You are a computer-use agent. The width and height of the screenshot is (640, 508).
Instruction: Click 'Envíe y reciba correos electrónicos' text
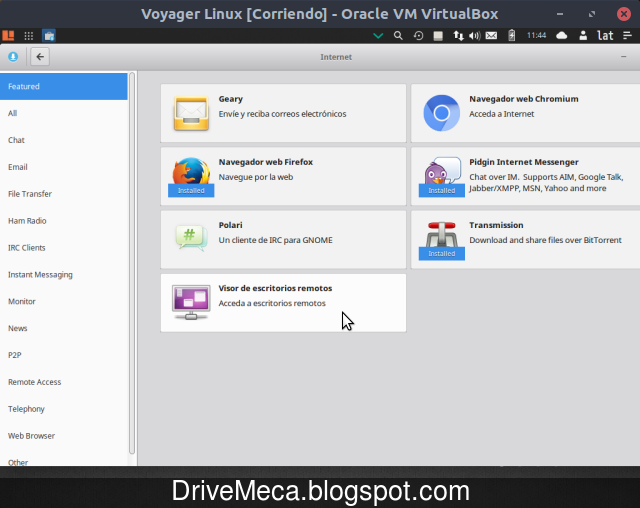pyautogui.click(x=282, y=114)
